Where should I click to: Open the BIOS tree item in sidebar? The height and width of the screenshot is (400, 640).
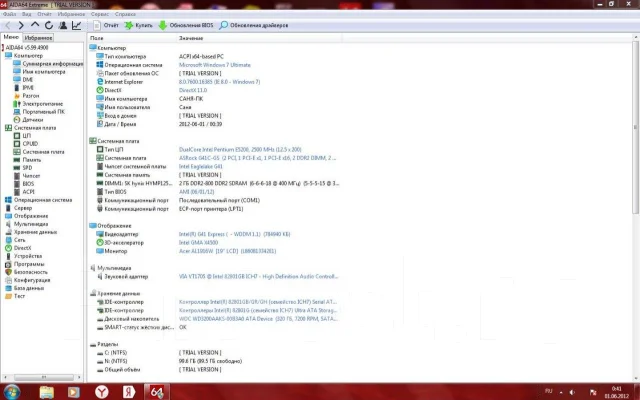pyautogui.click(x=28, y=184)
